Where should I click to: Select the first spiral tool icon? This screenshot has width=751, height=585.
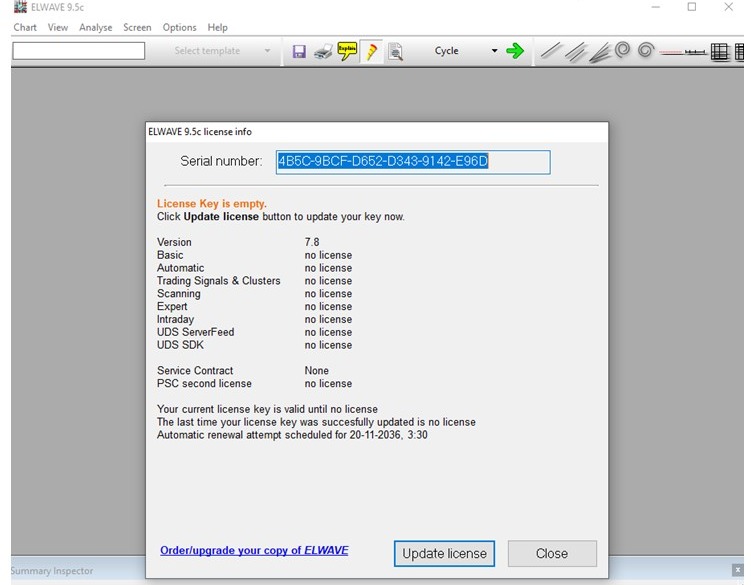tap(622, 50)
